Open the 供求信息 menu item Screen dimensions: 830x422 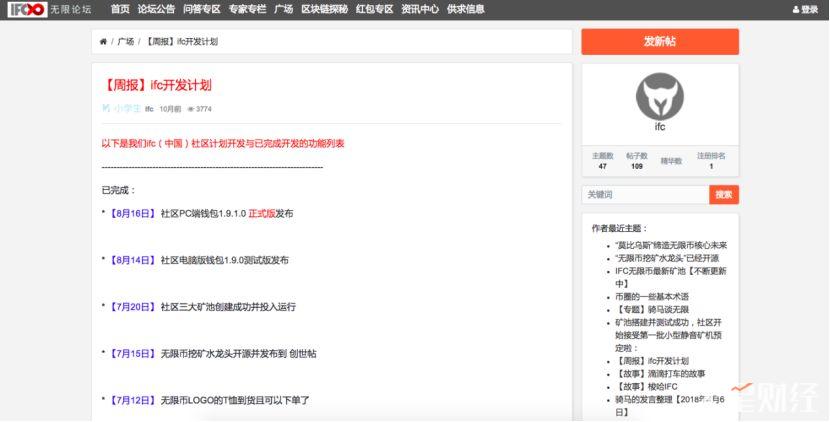pos(465,9)
